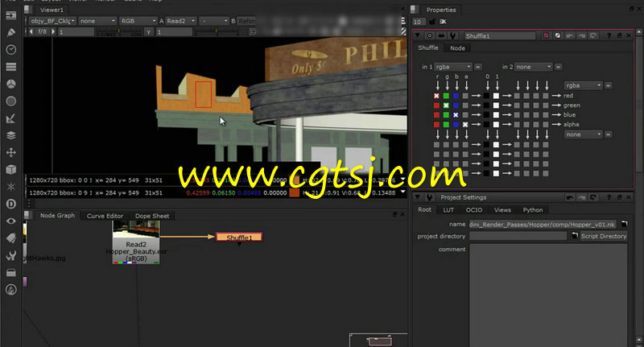Click lock icon beside properties bin count
644x347 pixels.
pos(433,22)
